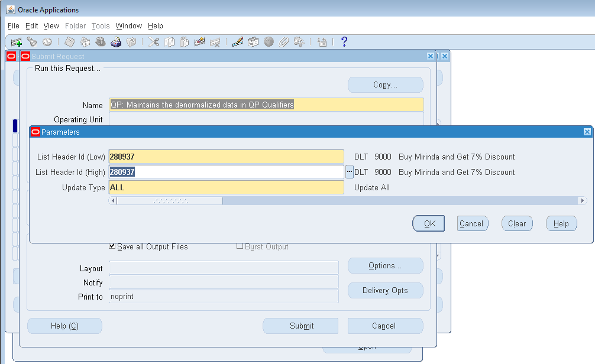Open the File menu
This screenshot has height=364, width=595.
13,26
